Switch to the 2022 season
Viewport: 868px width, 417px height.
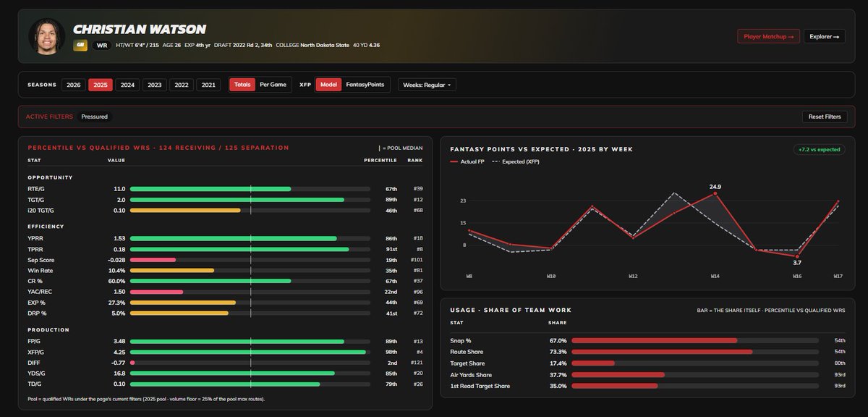pyautogui.click(x=182, y=85)
